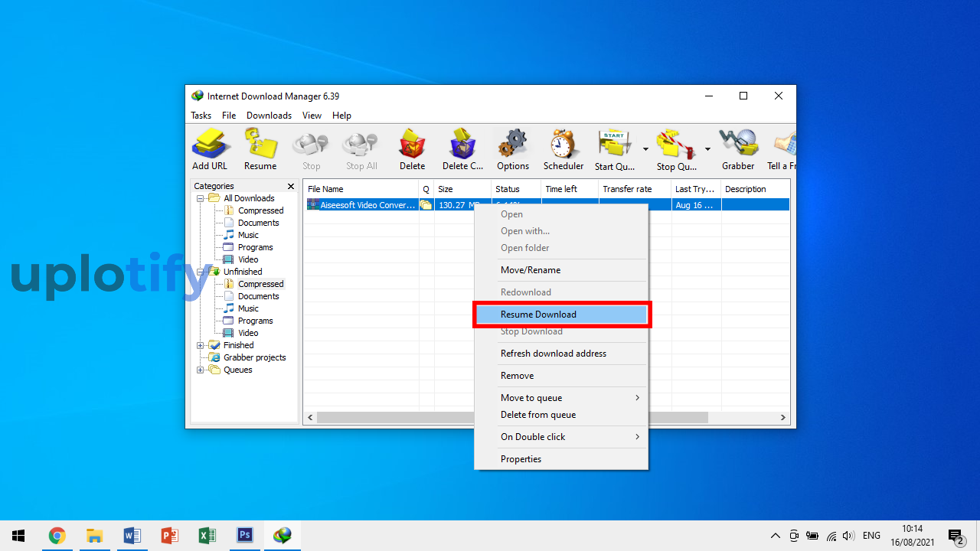Click the Delete toolbar icon
980x551 pixels.
click(412, 149)
